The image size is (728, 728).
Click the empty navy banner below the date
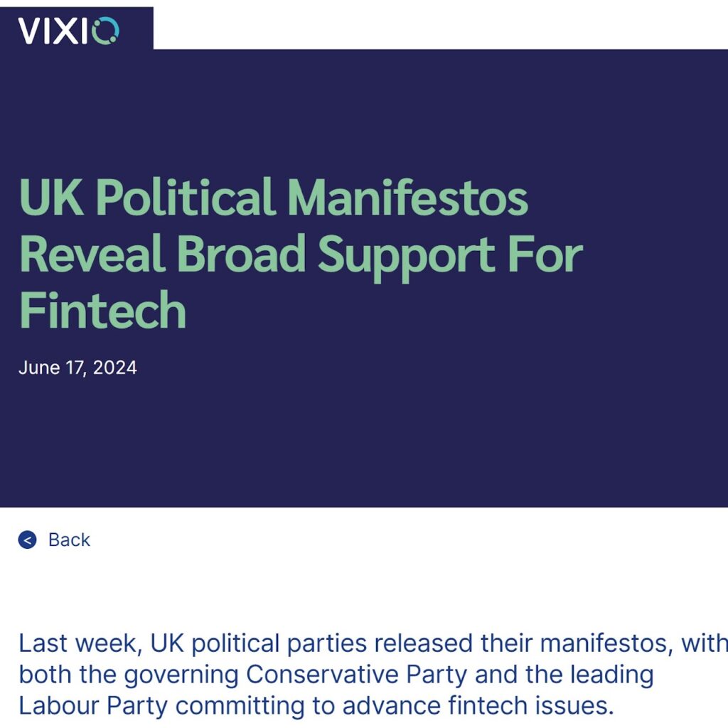tap(364, 441)
